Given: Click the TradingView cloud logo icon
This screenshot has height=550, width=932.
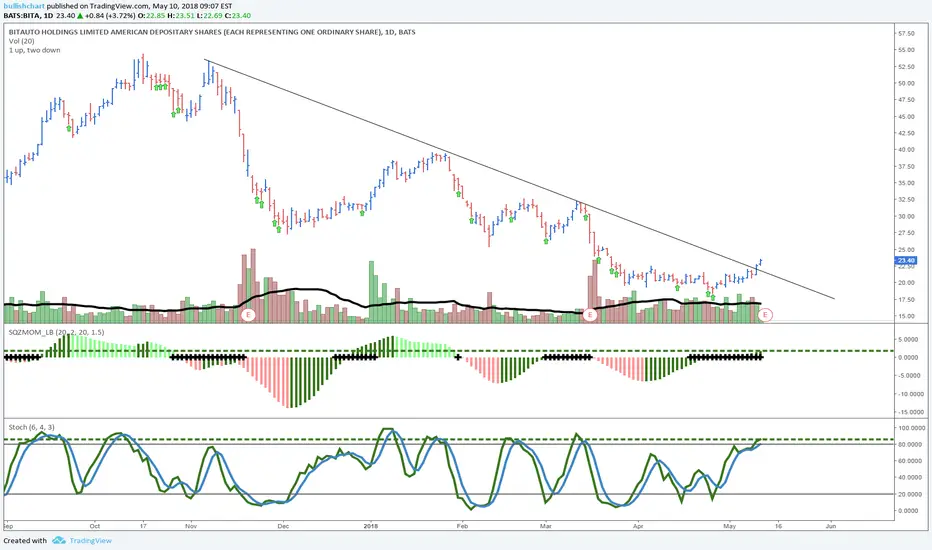Looking at the screenshot, I should point(59,540).
